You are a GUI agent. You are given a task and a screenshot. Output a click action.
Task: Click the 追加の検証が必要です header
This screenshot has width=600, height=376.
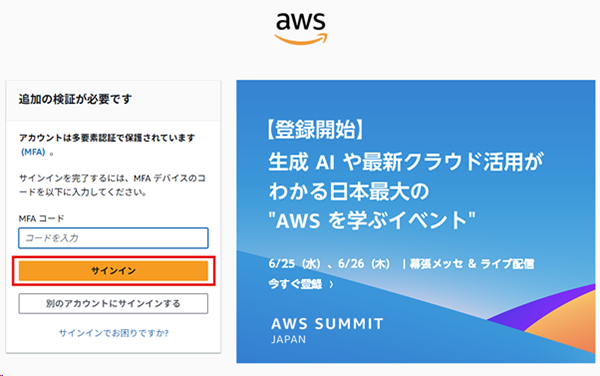pos(75,99)
